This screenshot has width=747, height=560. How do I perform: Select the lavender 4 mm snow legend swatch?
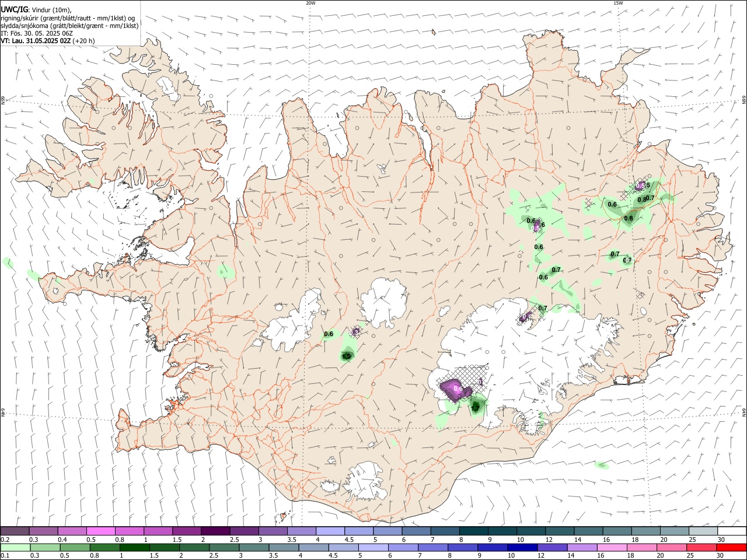pos(330,531)
